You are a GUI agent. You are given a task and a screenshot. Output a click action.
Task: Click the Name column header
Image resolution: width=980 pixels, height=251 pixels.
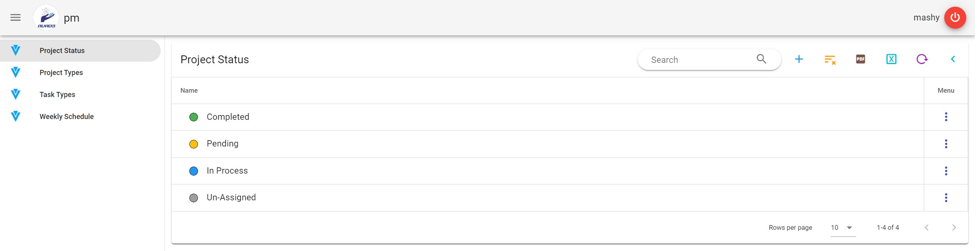189,91
